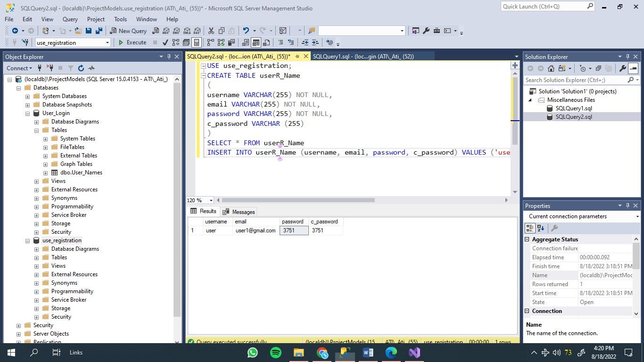644x362 pixels.
Task: Toggle SQLCMD mode on the query toolbar
Action: click(330, 42)
